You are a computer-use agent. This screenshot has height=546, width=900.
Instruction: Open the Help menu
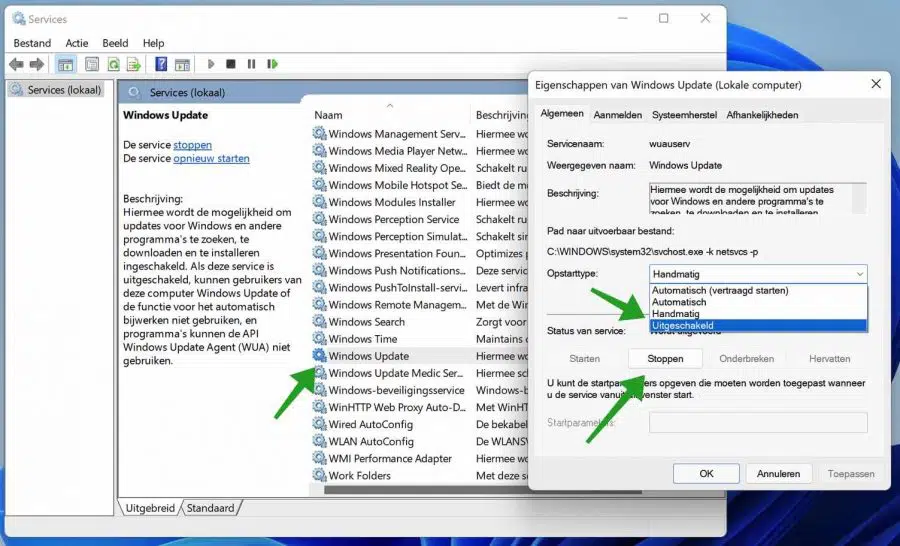click(153, 43)
